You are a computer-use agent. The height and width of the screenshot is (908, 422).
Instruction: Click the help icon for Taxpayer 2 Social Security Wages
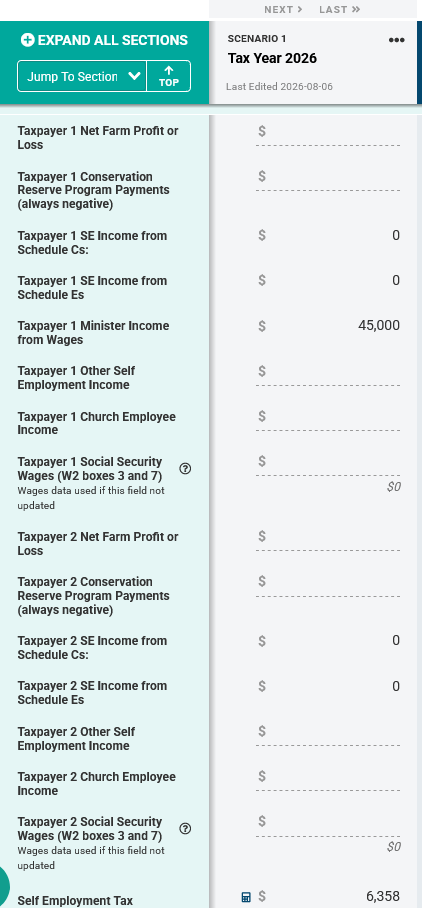click(185, 829)
